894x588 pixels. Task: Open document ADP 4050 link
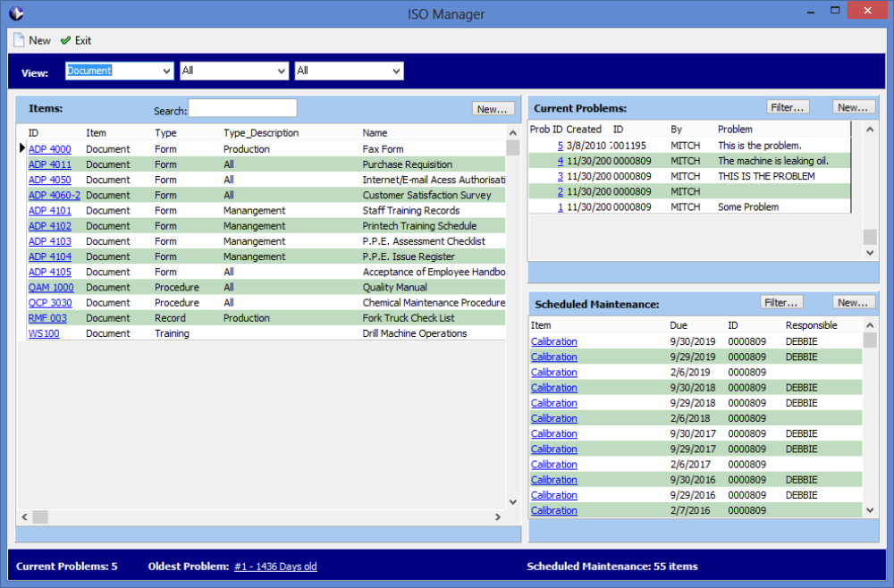click(49, 180)
